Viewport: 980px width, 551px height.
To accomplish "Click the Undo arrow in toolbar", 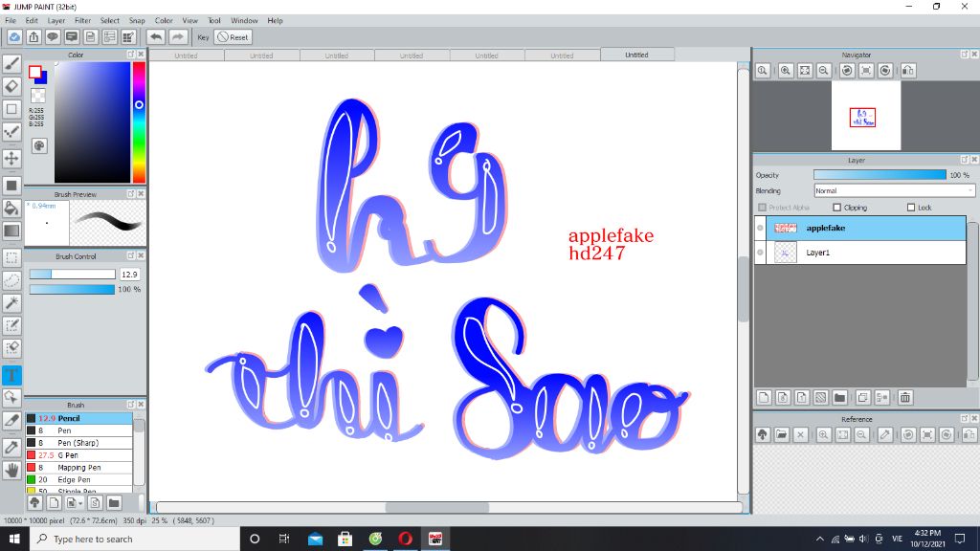I will [156, 37].
